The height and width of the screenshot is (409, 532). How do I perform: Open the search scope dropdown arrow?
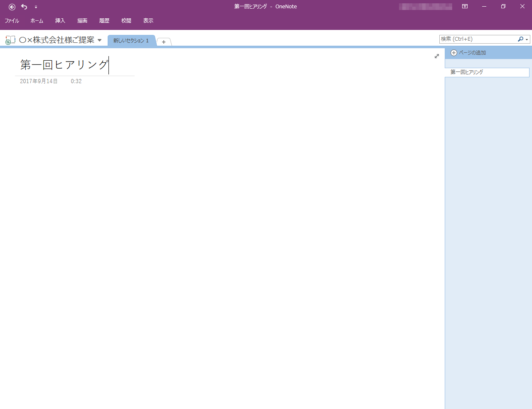[x=526, y=39]
